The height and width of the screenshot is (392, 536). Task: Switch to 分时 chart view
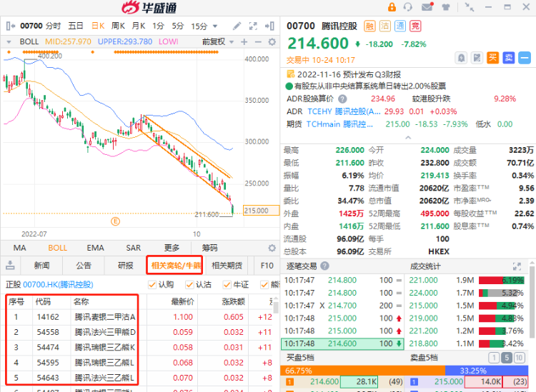point(54,26)
